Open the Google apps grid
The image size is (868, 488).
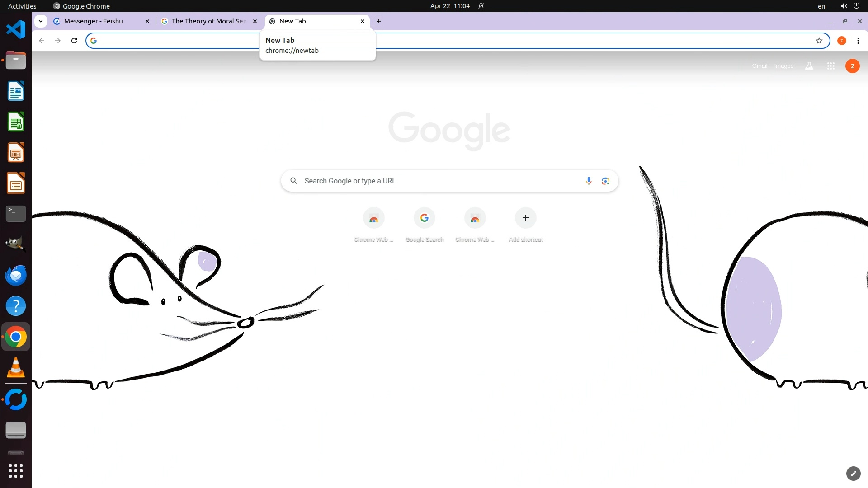831,66
